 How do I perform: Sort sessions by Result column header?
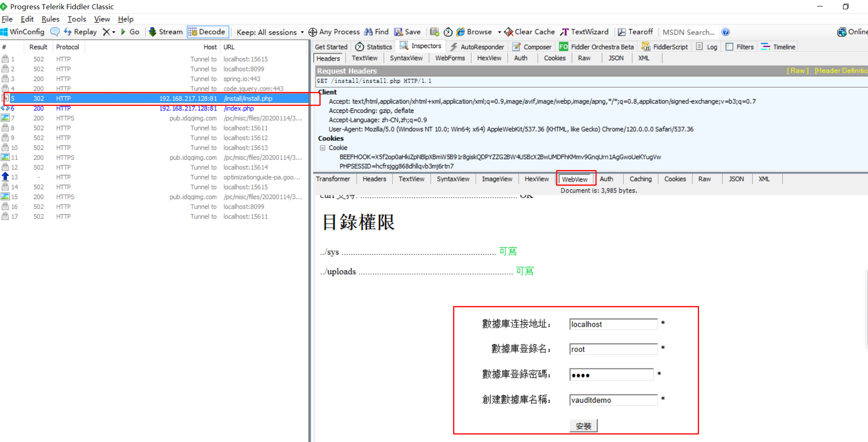coord(38,47)
